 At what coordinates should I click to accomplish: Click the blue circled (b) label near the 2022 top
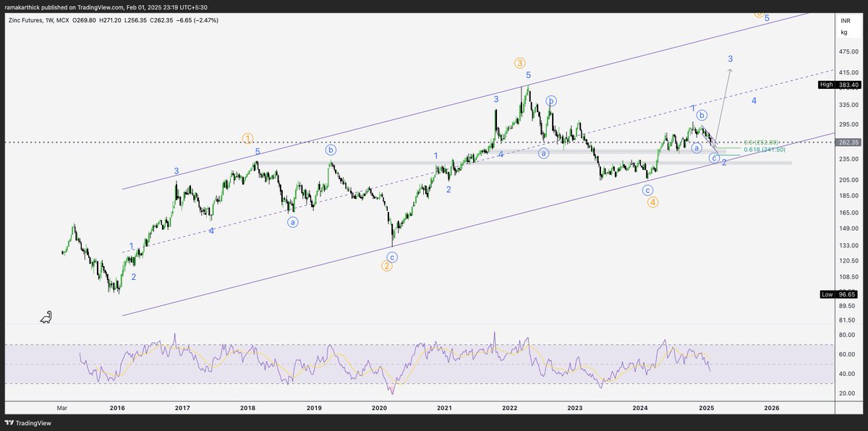point(550,101)
